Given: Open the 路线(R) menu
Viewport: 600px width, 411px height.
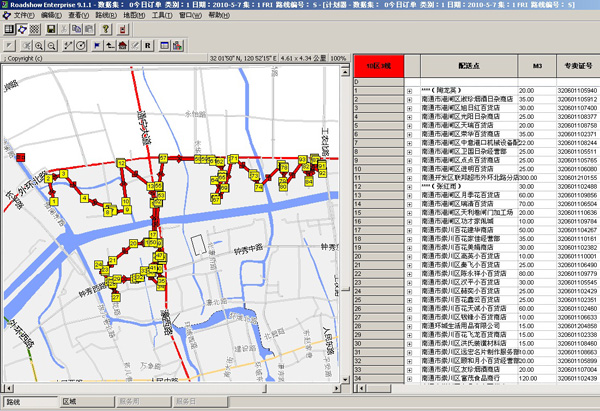Looking at the screenshot, I should pyautogui.click(x=108, y=17).
